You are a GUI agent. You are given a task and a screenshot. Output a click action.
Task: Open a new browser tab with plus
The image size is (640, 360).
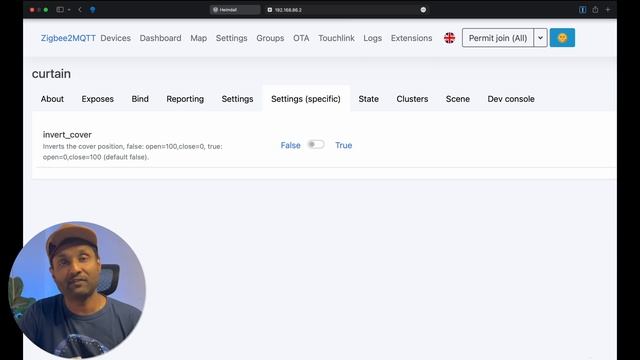pos(608,10)
